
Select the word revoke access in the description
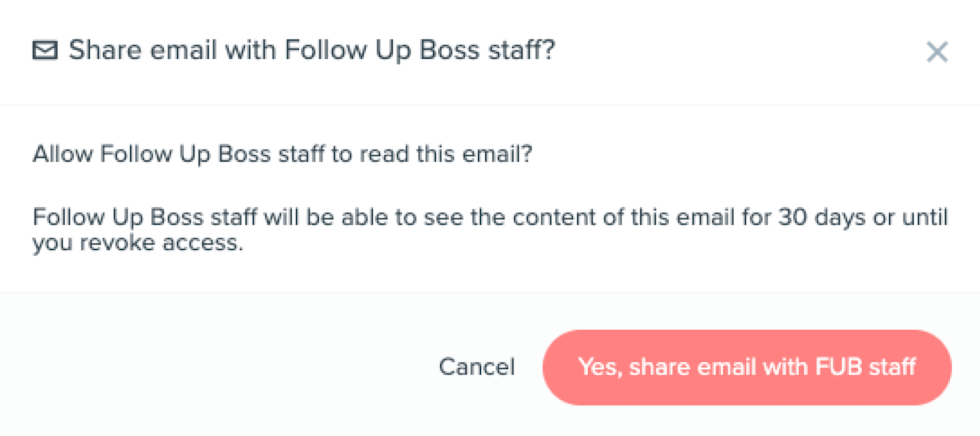(x=161, y=243)
